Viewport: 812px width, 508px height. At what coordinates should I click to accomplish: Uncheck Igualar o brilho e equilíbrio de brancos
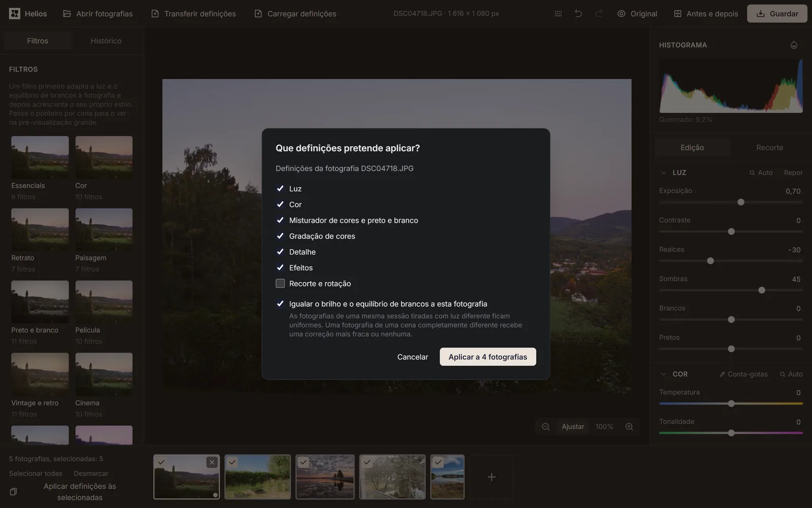(x=280, y=304)
